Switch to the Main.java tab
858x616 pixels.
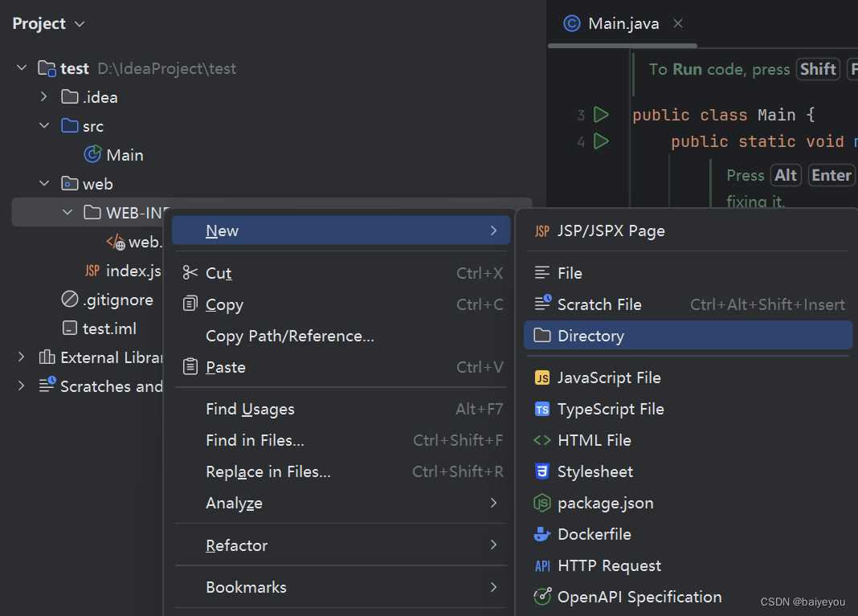click(623, 24)
